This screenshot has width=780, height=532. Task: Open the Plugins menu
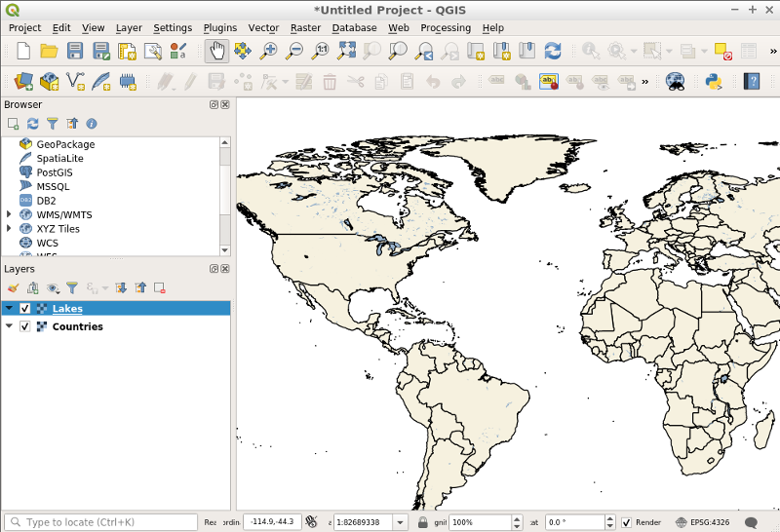click(x=220, y=28)
